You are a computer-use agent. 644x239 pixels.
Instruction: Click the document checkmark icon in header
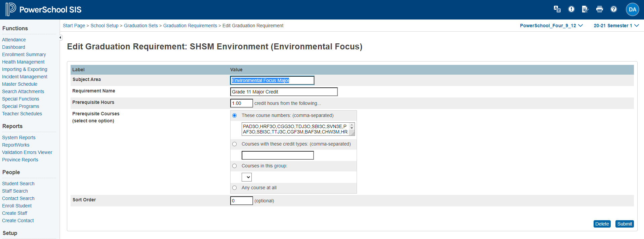585,9
